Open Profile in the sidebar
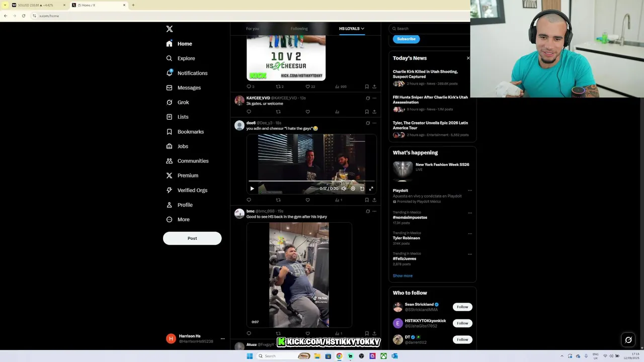This screenshot has width=644, height=362. pos(180,205)
